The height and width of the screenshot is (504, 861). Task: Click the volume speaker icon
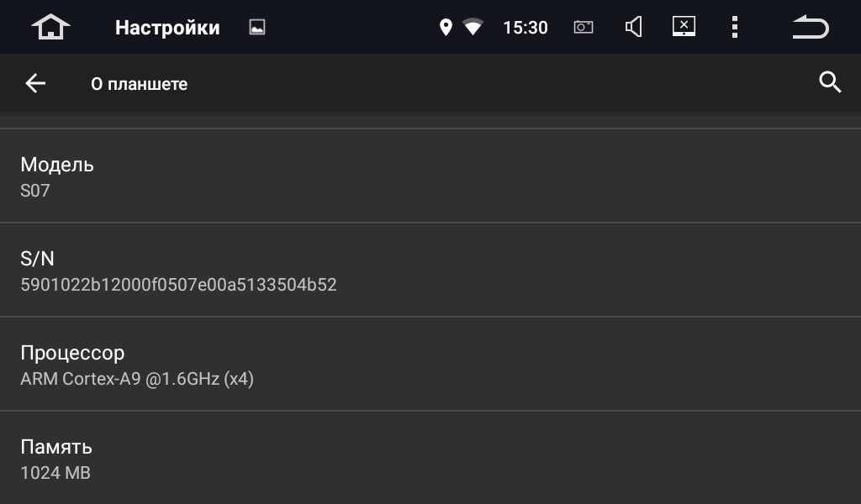[634, 27]
